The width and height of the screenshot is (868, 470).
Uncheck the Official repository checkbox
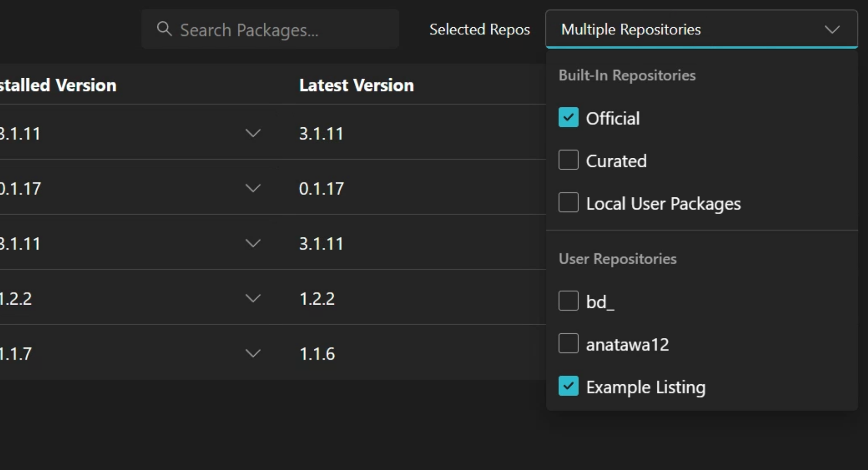pyautogui.click(x=568, y=118)
